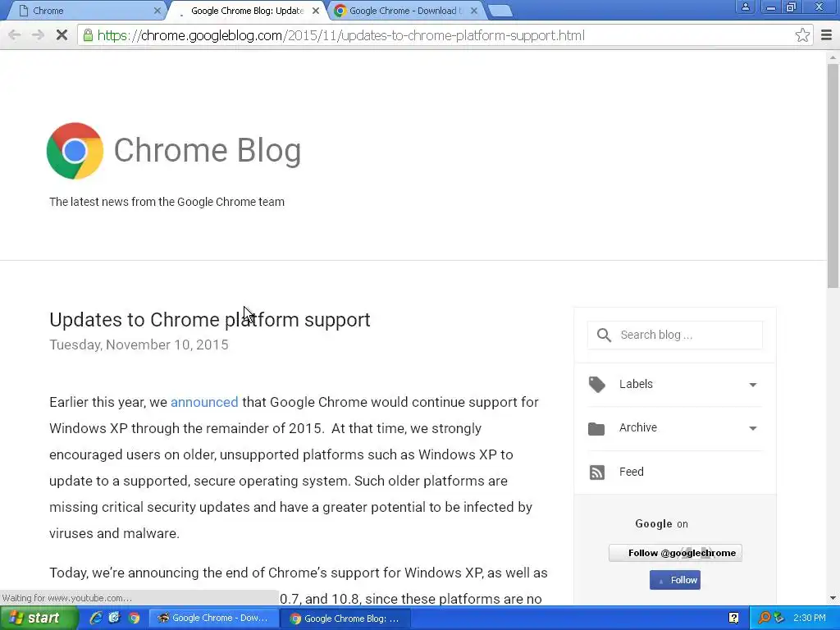The image size is (840, 630).
Task: Switch to Google Chrome - Download tab
Action: coord(404,11)
